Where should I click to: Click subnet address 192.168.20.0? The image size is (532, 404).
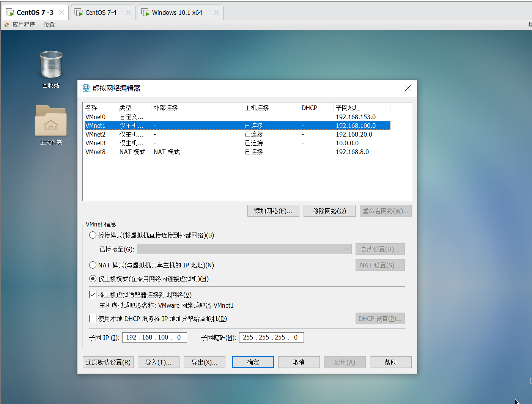tap(354, 134)
